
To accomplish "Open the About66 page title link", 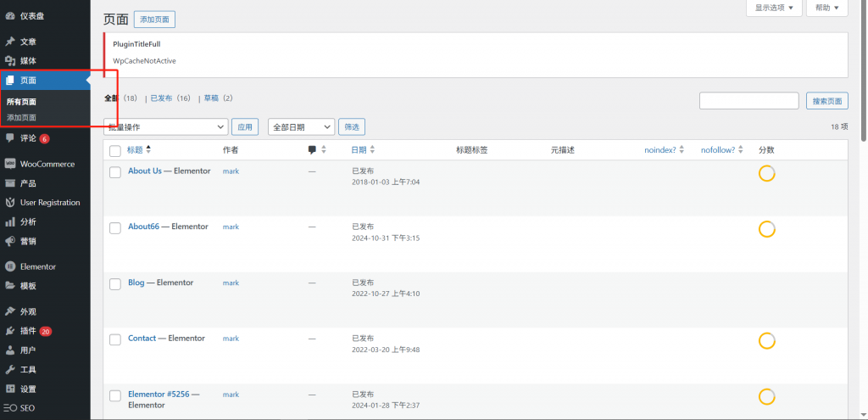I will pyautogui.click(x=143, y=226).
